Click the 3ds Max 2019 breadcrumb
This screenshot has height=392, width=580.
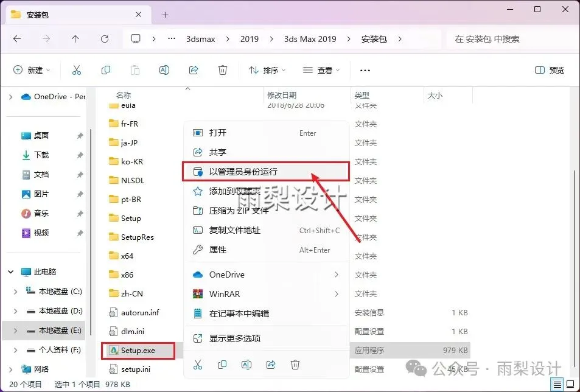click(x=310, y=39)
